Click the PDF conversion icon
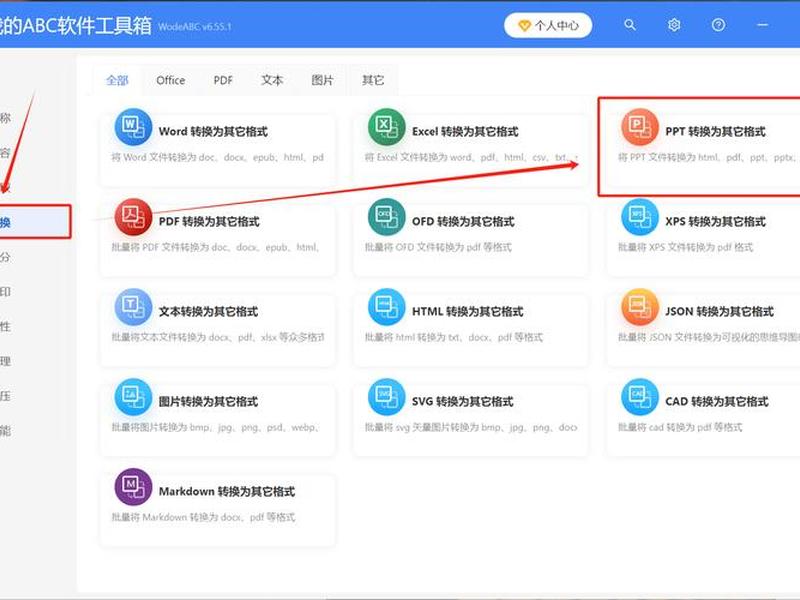Viewport: 800px width, 600px height. [133, 217]
